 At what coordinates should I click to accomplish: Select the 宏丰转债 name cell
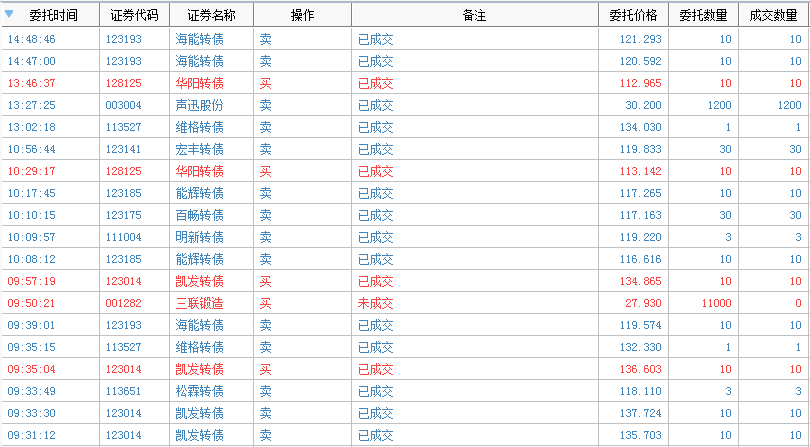199,149
